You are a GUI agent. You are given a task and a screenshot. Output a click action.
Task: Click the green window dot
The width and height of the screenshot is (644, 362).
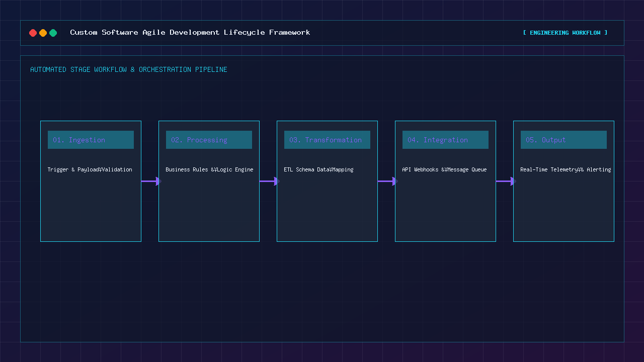point(53,33)
